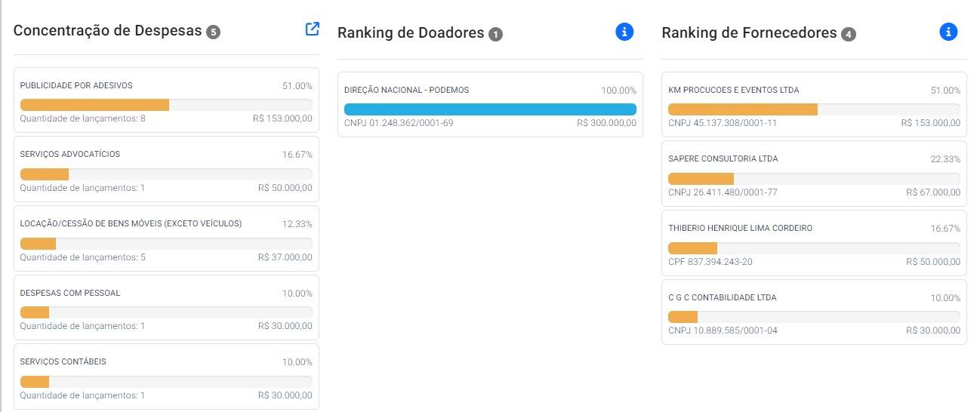The height and width of the screenshot is (412, 980).
Task: Click the SERVIÇOS ADVOCATÍCIOS progress bar
Action: pos(166,174)
